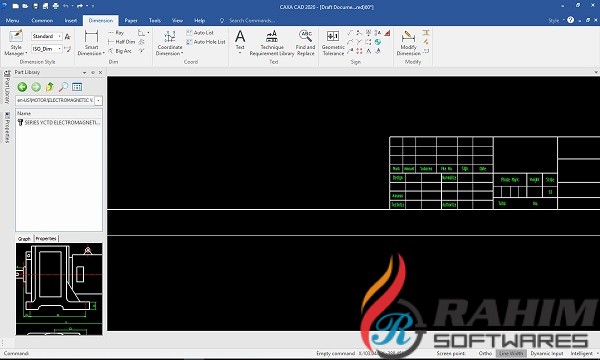This screenshot has height=360, width=600.
Task: Go forward in Part Library
Action: point(36,87)
